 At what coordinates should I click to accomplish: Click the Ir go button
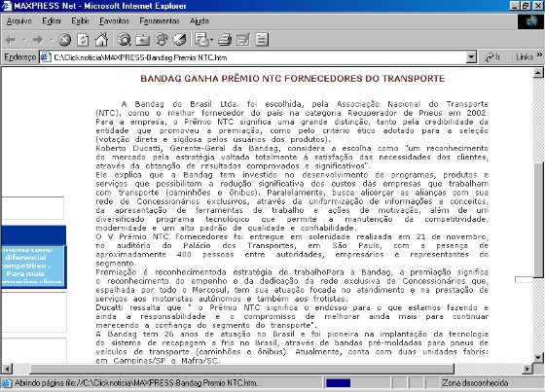[x=492, y=57]
